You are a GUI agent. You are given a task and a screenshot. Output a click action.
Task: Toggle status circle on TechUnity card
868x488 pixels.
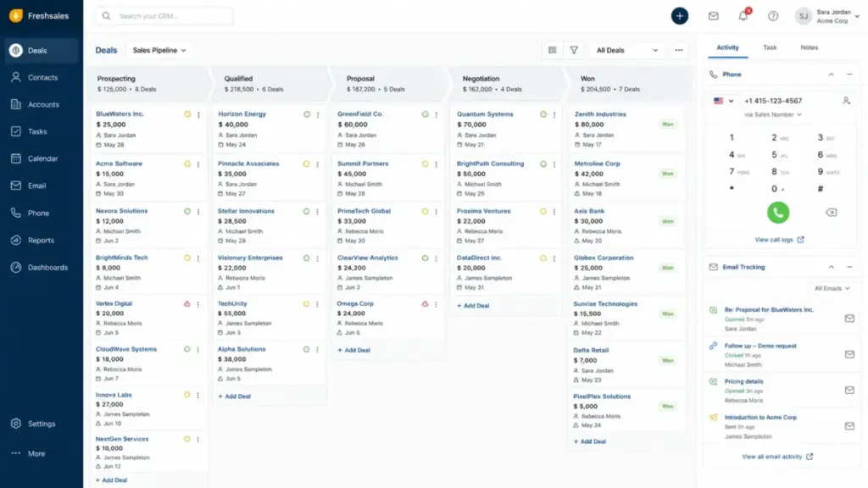tap(306, 304)
